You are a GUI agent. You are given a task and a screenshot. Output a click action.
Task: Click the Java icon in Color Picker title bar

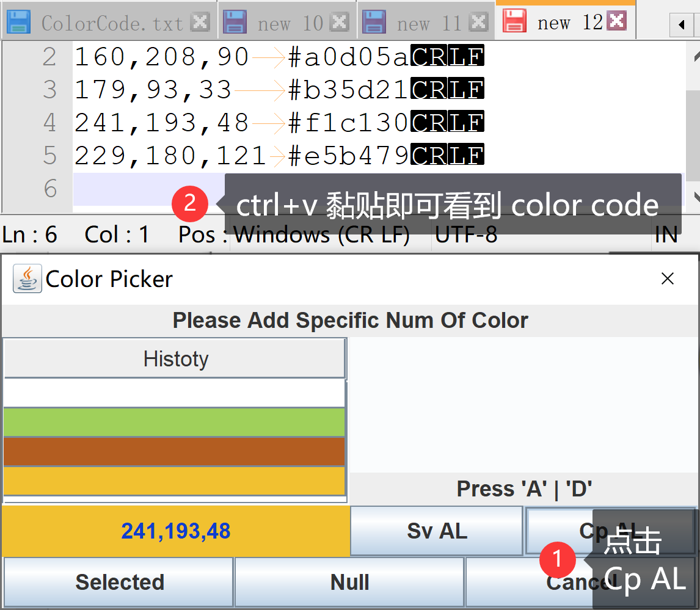(27, 278)
